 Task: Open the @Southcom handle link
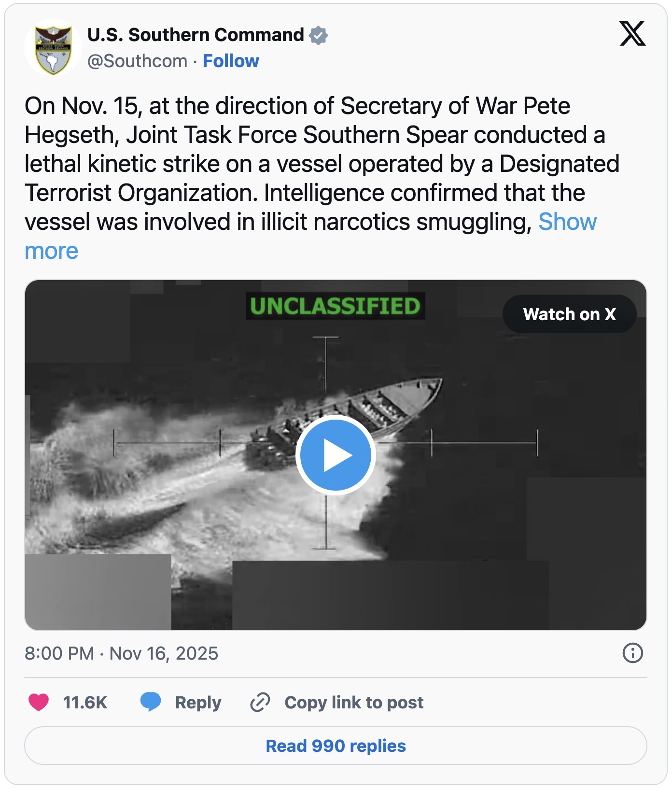(x=137, y=61)
